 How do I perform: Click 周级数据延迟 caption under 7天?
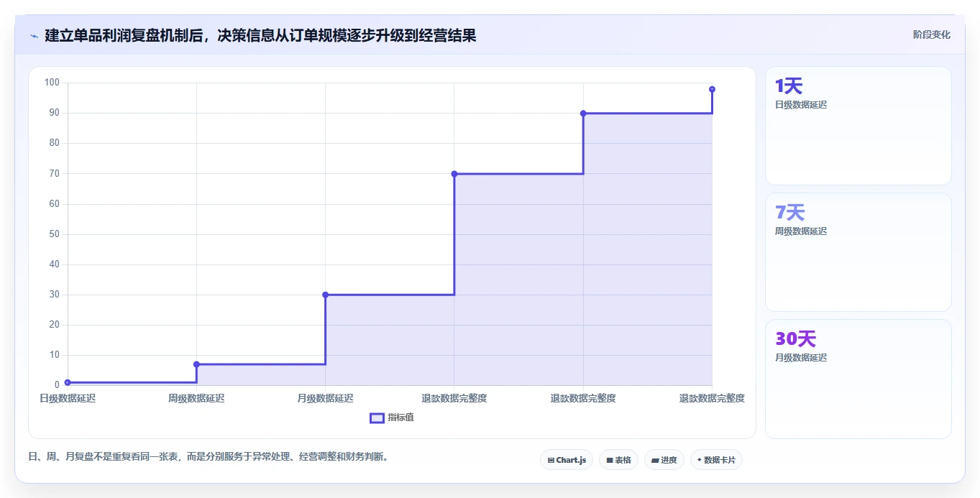pos(801,231)
